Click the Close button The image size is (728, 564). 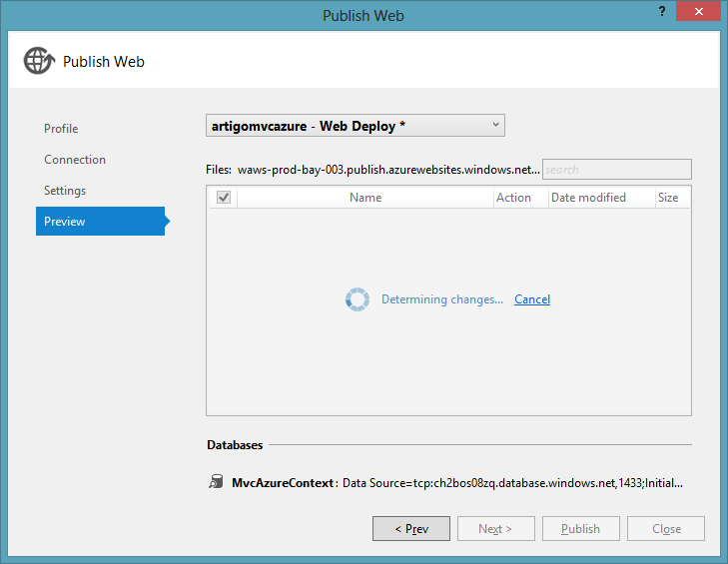click(666, 529)
